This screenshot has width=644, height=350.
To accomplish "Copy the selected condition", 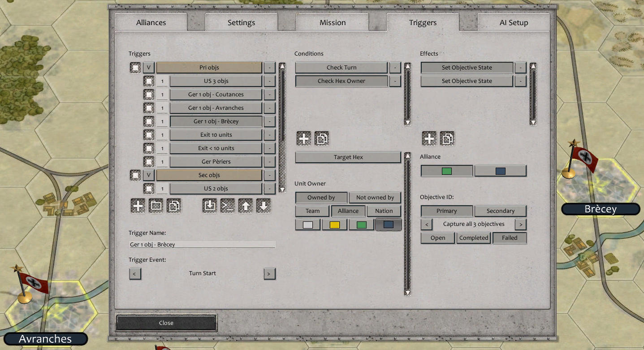I will pyautogui.click(x=322, y=138).
